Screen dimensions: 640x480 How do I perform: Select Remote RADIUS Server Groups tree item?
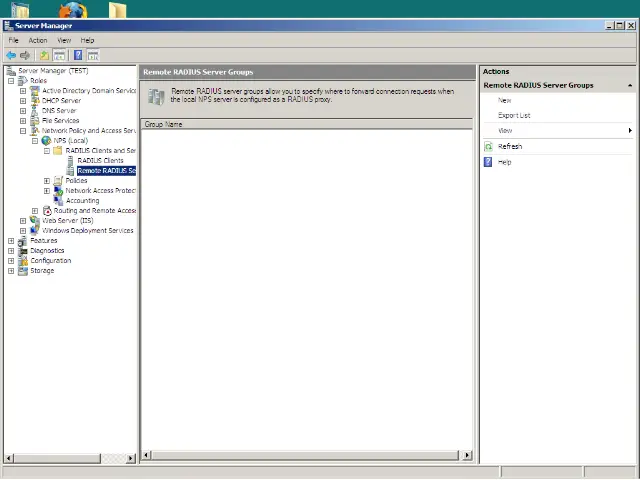107,171
